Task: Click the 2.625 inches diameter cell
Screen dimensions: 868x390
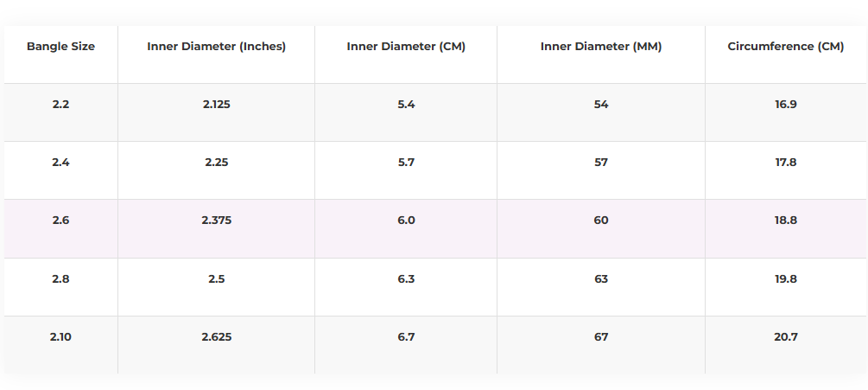Action: (x=216, y=336)
